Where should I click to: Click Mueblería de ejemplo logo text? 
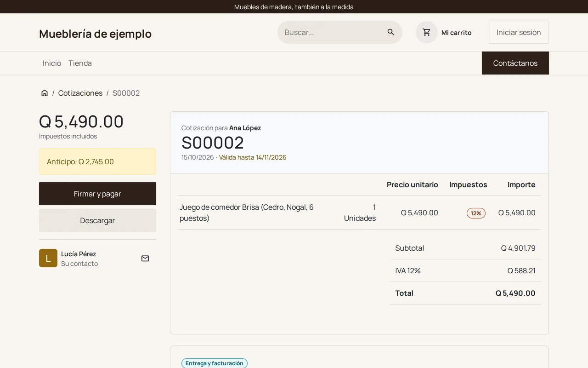coord(95,34)
